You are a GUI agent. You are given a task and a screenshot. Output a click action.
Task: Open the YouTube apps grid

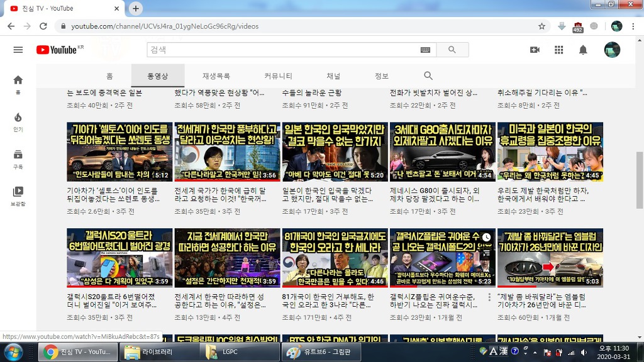558,50
